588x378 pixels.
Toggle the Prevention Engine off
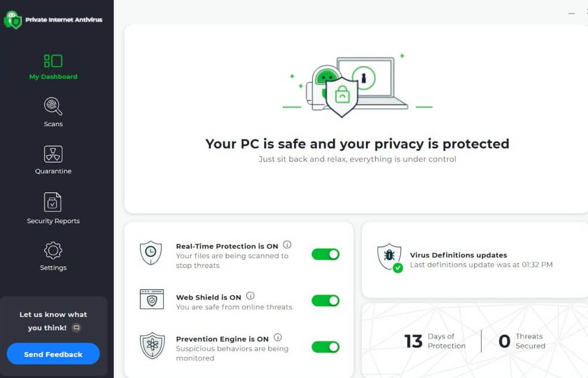pyautogui.click(x=326, y=347)
